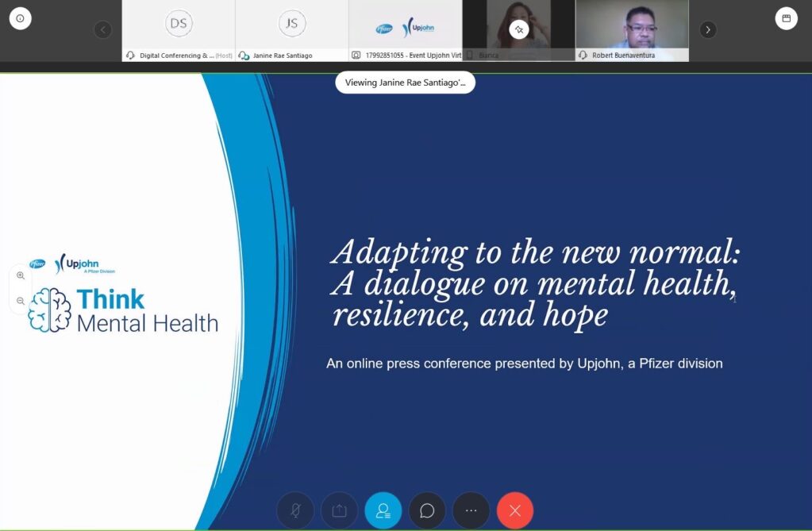Pin Bianca's video with the pin icon
This screenshot has width=812, height=531.
[x=519, y=30]
